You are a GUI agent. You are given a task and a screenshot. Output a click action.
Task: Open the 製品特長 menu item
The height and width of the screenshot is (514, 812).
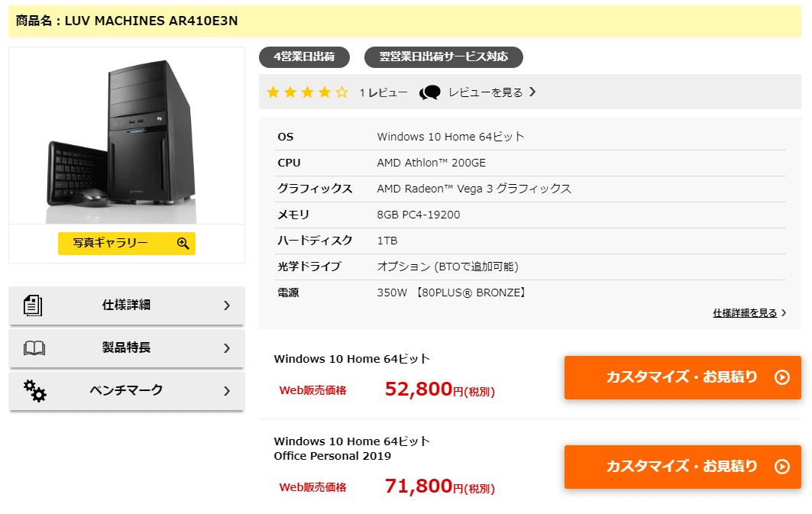127,348
